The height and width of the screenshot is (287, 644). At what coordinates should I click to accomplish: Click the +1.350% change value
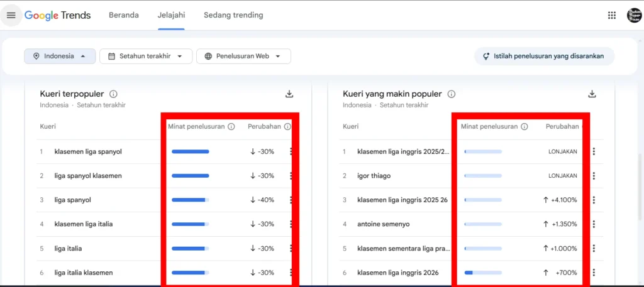[560, 224]
